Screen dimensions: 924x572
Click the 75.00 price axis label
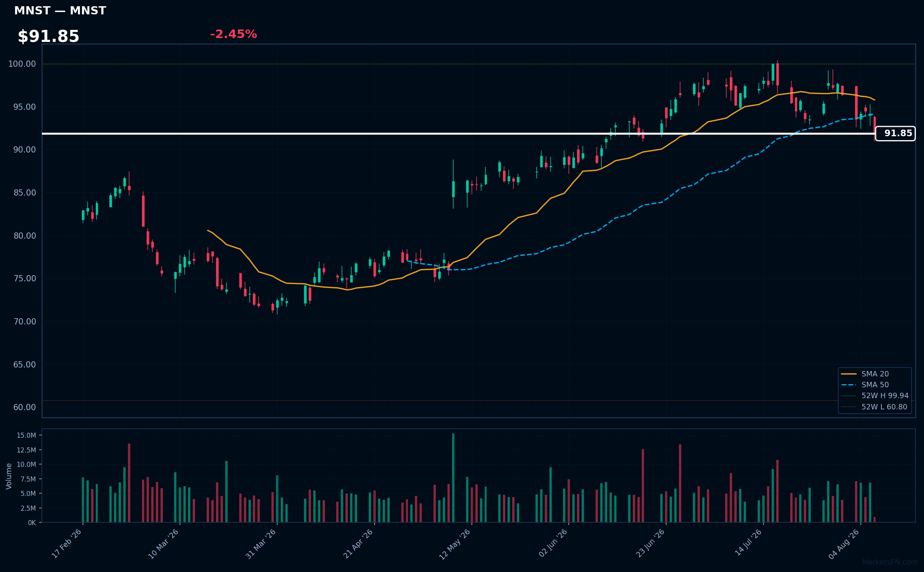[x=24, y=278]
